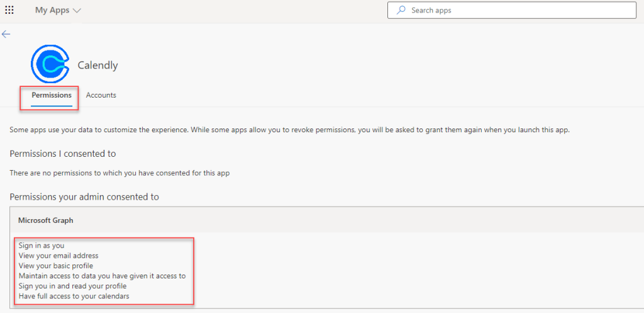Select the Calendly app title text
Image resolution: width=644 pixels, height=313 pixels.
coord(97,65)
